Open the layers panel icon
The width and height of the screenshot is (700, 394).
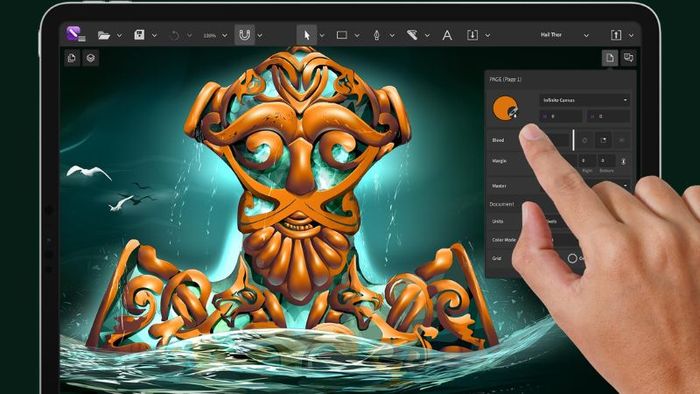coord(91,58)
